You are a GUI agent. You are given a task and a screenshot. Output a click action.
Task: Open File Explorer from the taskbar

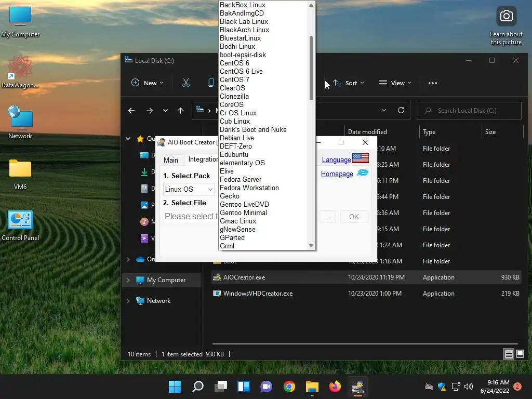click(312, 387)
